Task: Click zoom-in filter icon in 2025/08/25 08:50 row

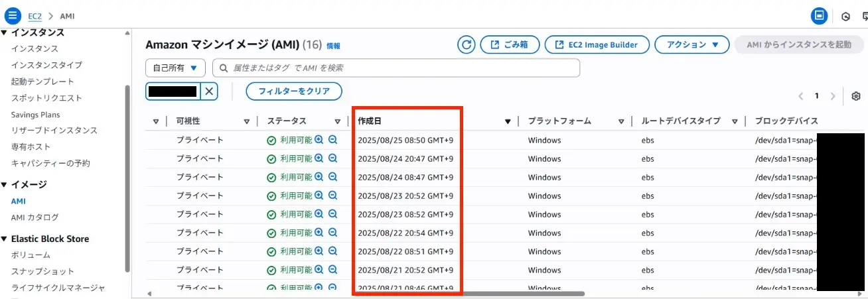Action: pyautogui.click(x=319, y=140)
